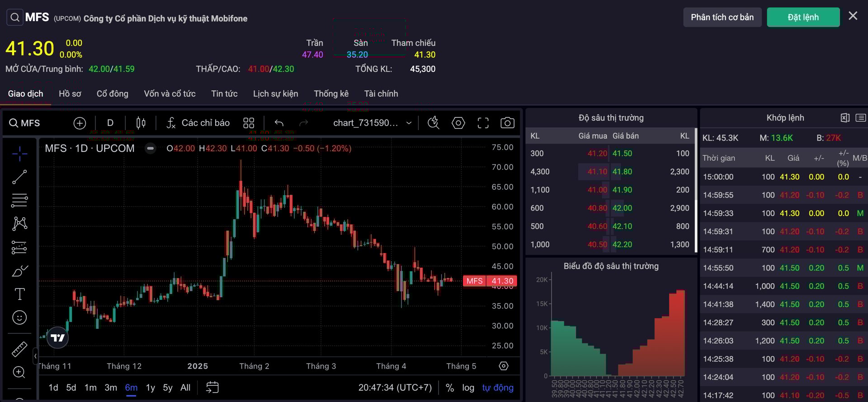Click the quick search lightning icon
868x402 pixels.
click(x=433, y=123)
